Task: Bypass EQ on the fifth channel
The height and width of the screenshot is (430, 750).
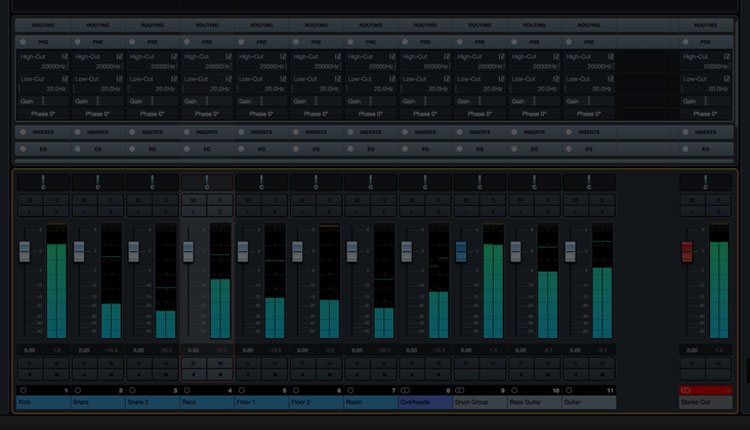Action: tap(241, 149)
